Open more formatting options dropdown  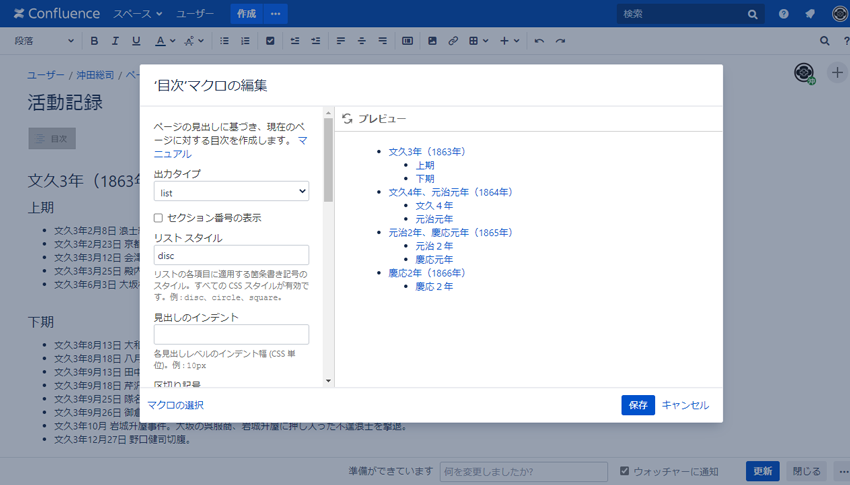(x=194, y=41)
